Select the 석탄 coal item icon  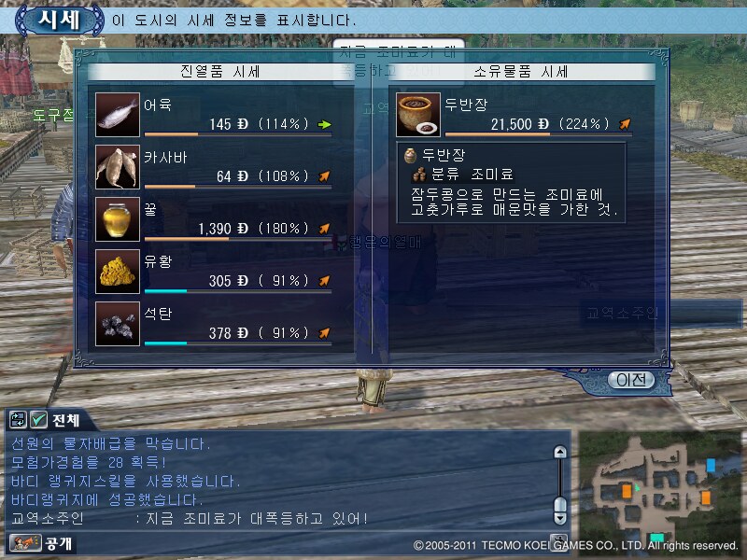[x=118, y=324]
